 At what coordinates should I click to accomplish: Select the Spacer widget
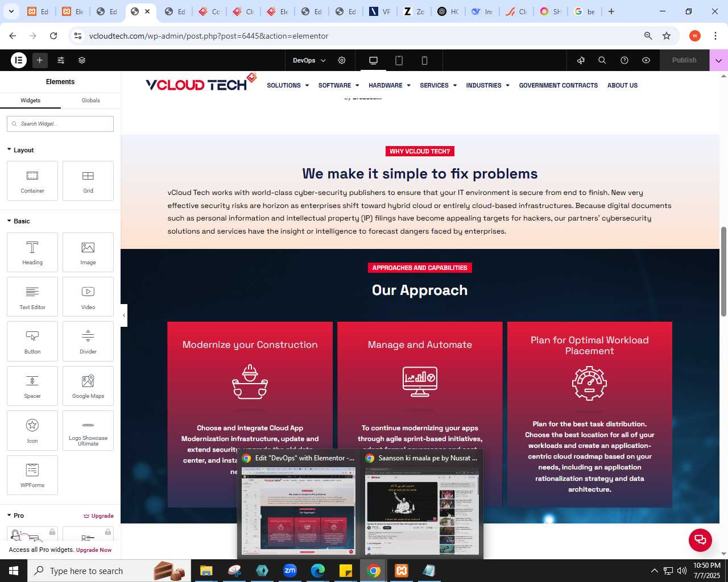pyautogui.click(x=32, y=386)
